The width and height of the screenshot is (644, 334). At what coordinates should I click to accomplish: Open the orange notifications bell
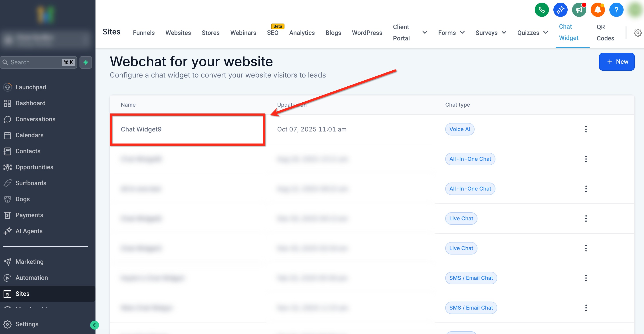tap(598, 10)
